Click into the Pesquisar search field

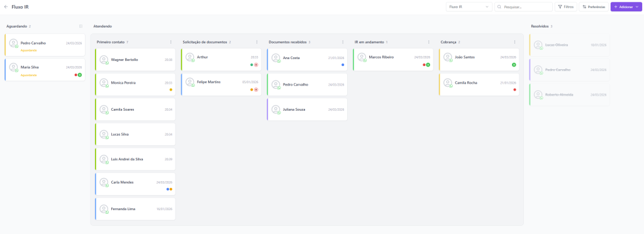[524, 7]
